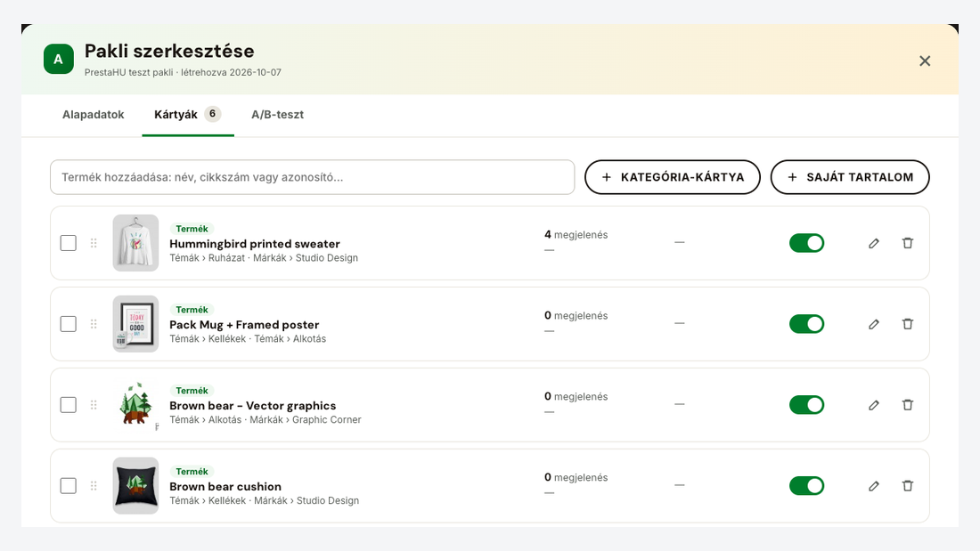Delete the Brown bear – Vector graphics card
The height and width of the screenshot is (551, 980).
(908, 405)
